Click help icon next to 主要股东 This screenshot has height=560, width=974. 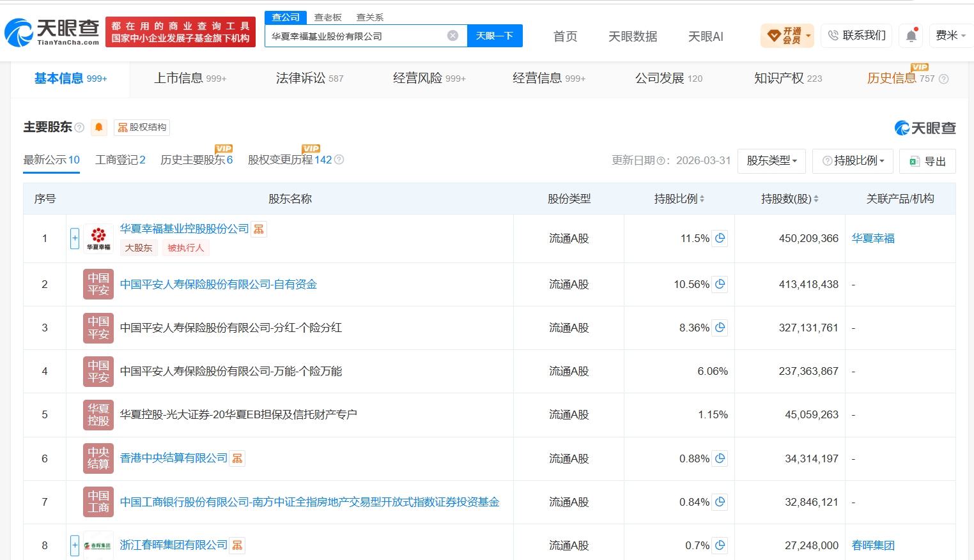point(79,128)
